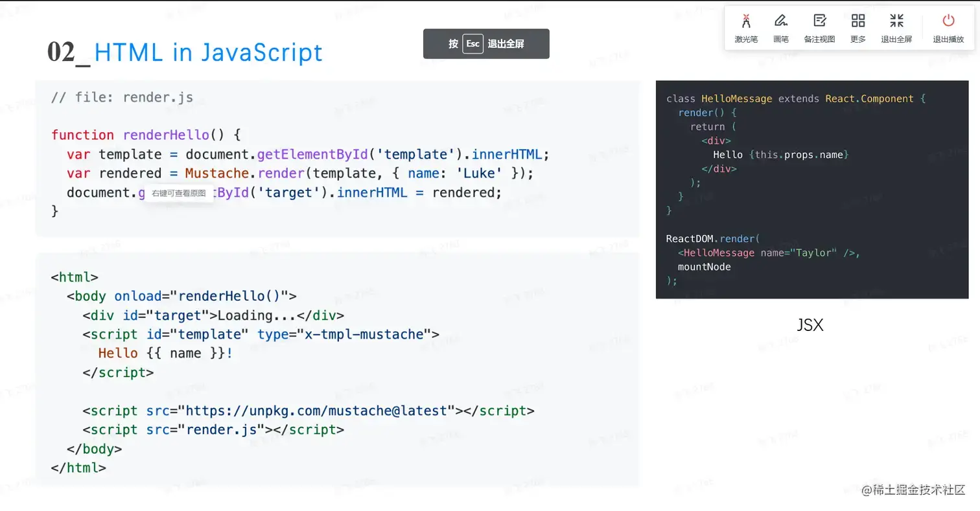Stop the slideshow with 退出播放
This screenshot has height=511, width=980.
[x=948, y=28]
